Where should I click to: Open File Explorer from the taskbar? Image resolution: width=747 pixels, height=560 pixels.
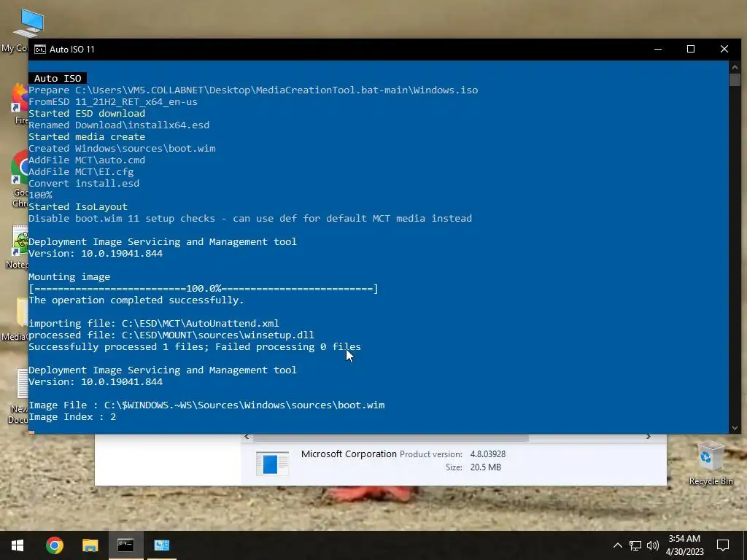point(90,545)
